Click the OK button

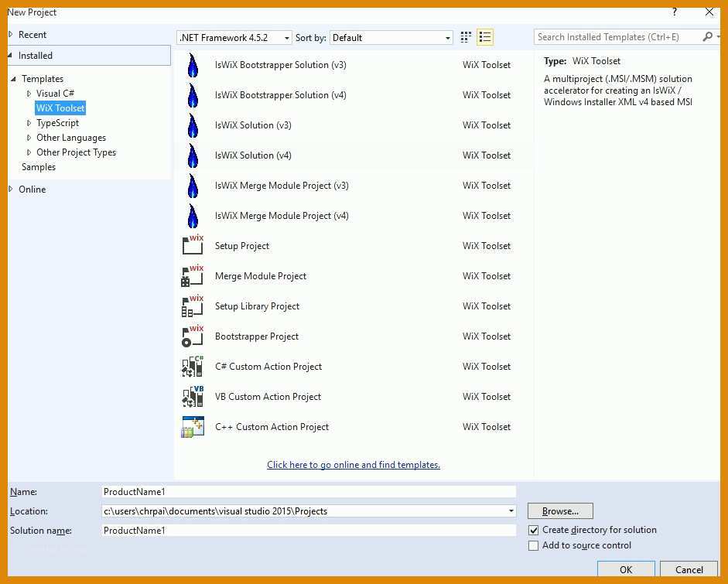coord(626,569)
